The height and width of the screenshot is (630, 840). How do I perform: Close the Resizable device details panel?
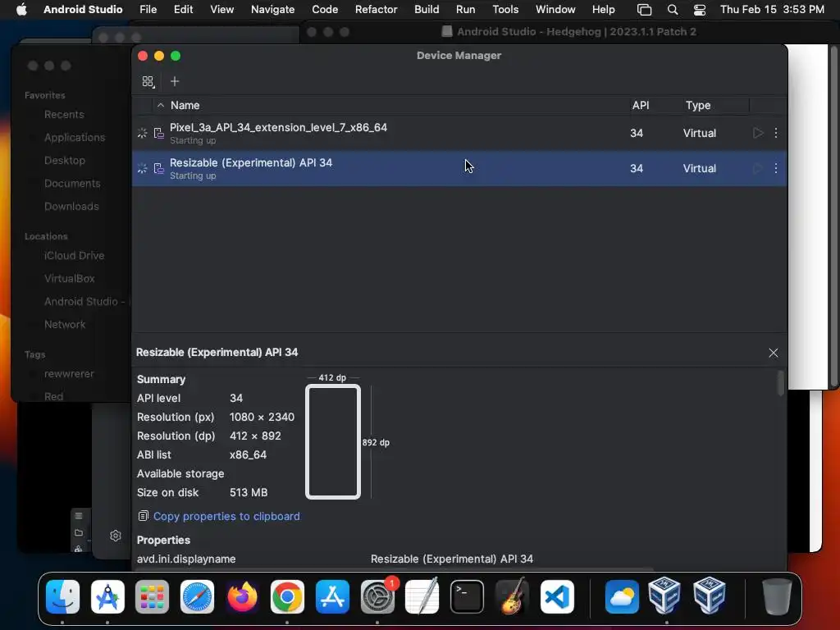[773, 353]
